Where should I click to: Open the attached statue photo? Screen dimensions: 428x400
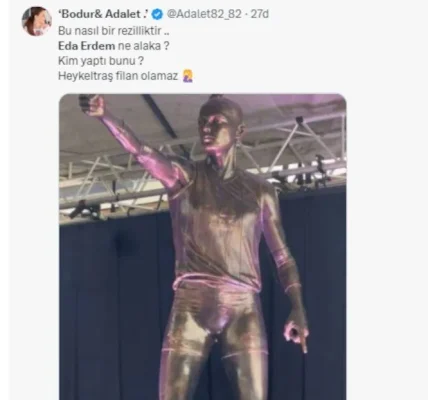coord(203,247)
